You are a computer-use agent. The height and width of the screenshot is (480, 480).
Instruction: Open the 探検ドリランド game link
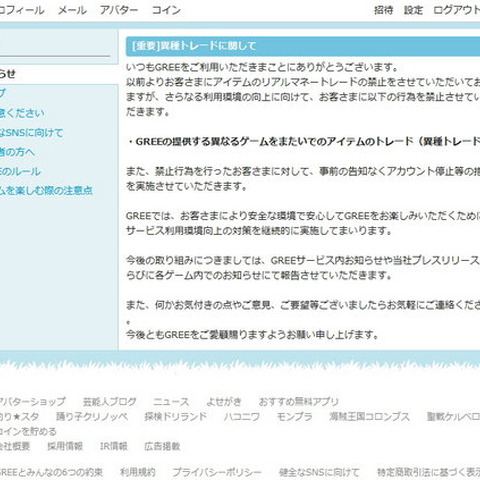coord(176,417)
